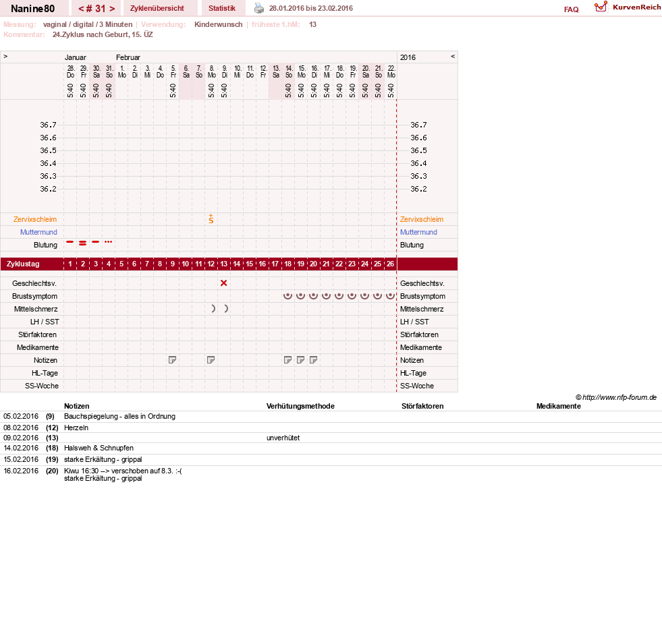Open note icon on cycle day 9
Viewport: 662px width, 644px height.
(x=172, y=360)
